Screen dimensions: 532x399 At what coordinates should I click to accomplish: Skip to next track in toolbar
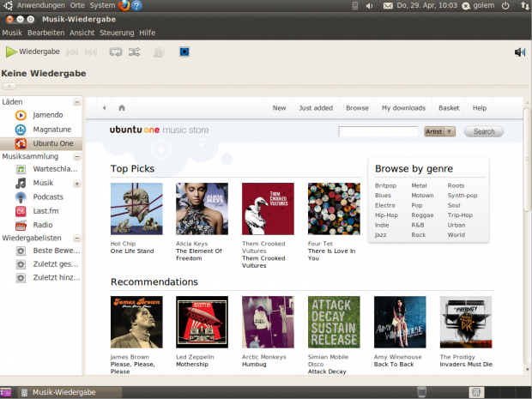91,51
